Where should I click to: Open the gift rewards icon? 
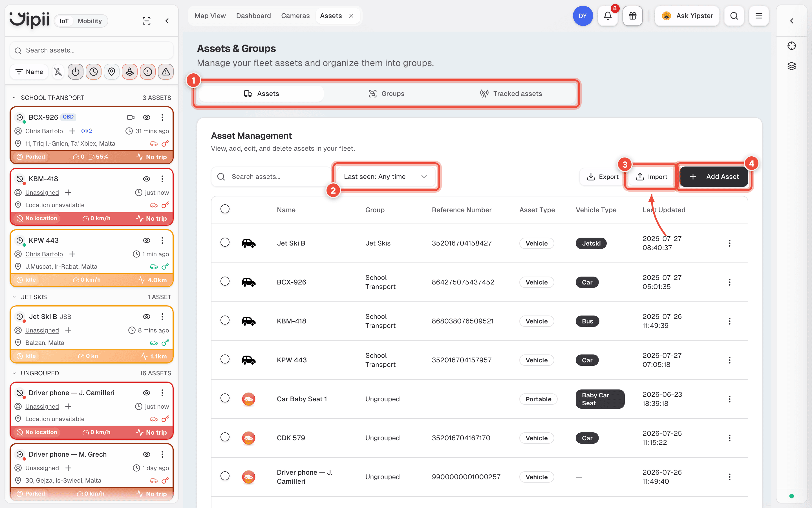632,16
